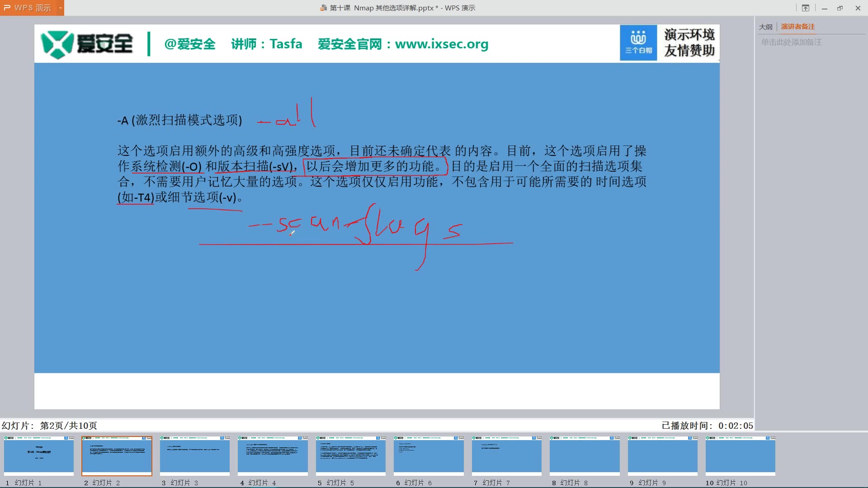Screen dimensions: 868x488
Task: Switch to the 大纲 tab
Action: (766, 26)
